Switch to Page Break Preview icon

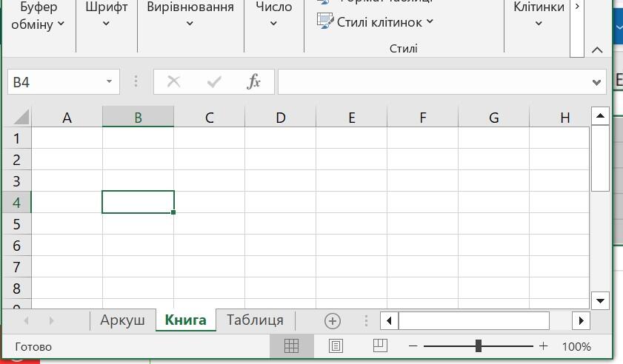pos(380,346)
